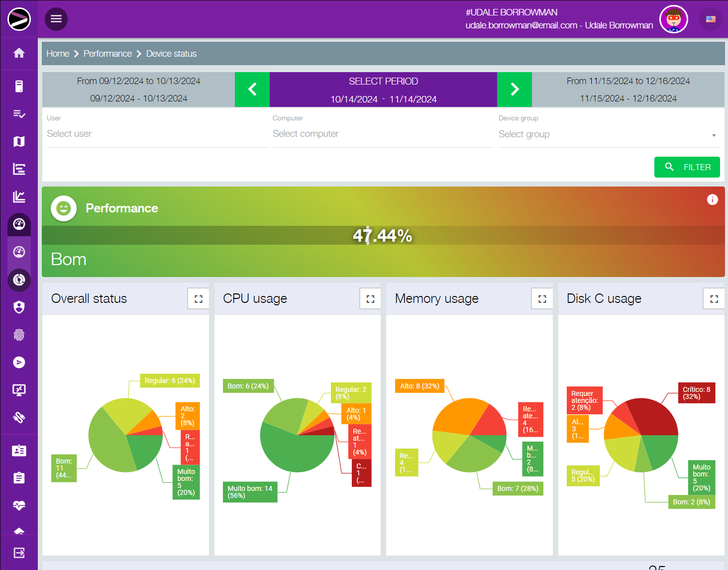Open the Device group dropdown
The width and height of the screenshot is (728, 570).
click(x=608, y=134)
